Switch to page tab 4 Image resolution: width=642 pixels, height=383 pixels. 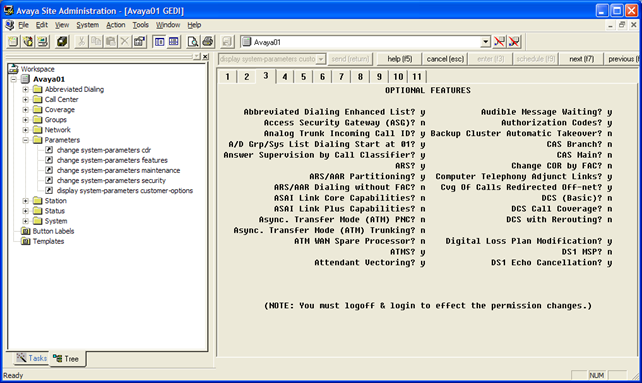(x=285, y=77)
